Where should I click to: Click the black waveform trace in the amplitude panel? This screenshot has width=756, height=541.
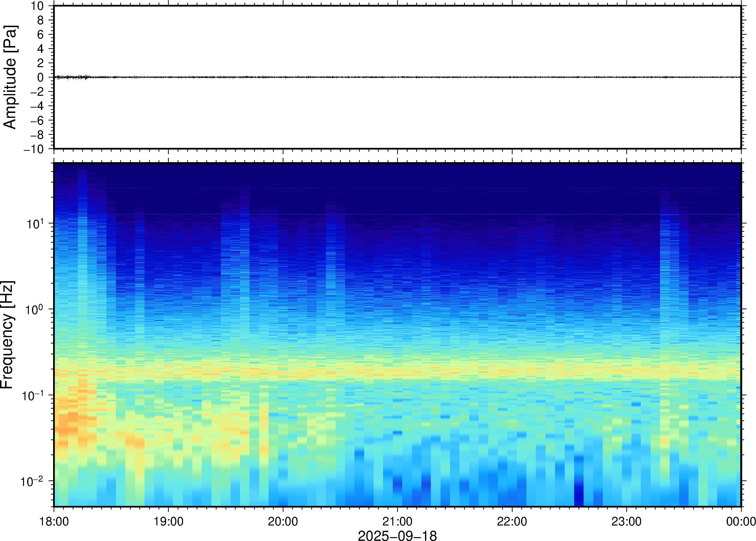click(397, 77)
